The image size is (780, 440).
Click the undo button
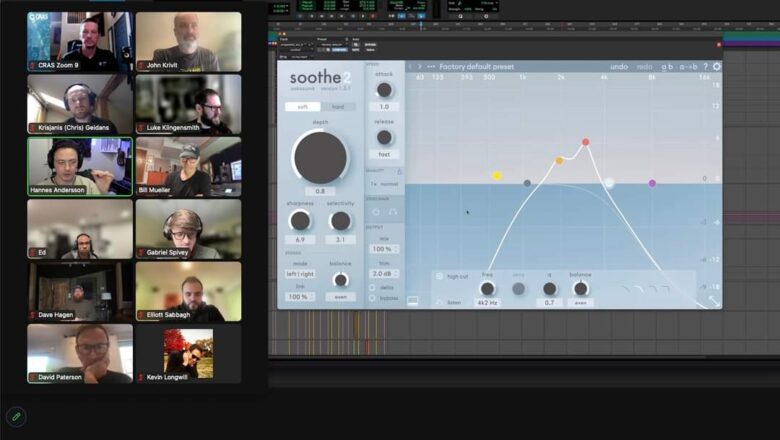click(619, 66)
